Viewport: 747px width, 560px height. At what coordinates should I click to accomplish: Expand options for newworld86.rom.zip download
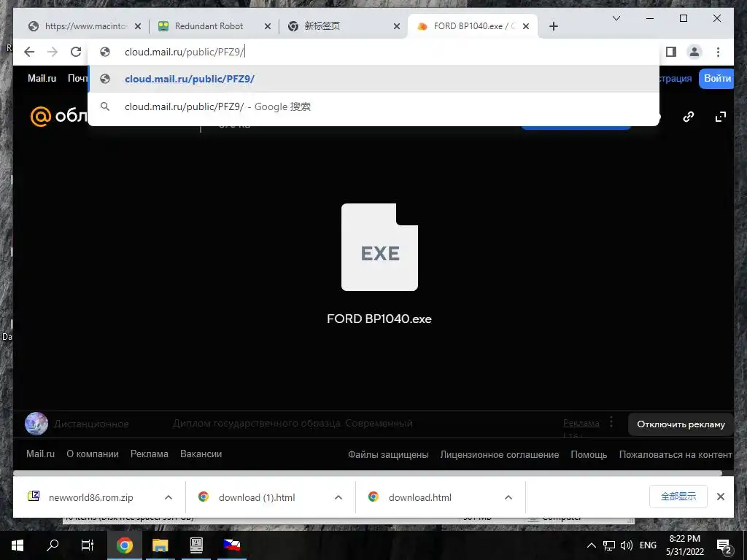(x=169, y=497)
